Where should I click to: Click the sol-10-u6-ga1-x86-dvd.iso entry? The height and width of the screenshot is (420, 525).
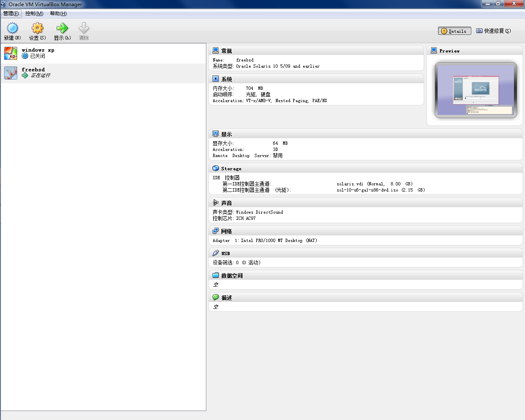(381, 190)
